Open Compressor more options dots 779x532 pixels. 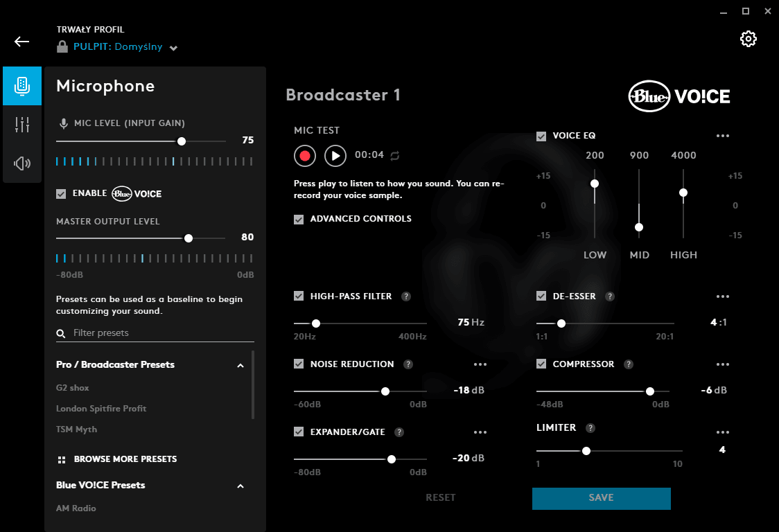[x=723, y=364]
